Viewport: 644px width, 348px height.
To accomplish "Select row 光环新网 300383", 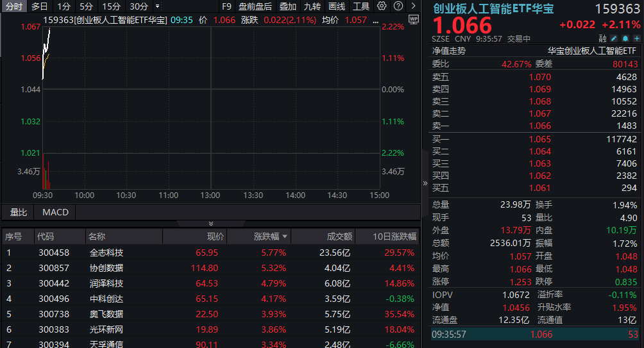I will tap(210, 329).
